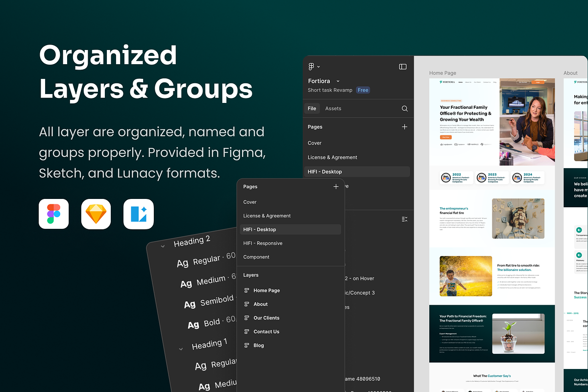The width and height of the screenshot is (588, 392).
Task: Choose the Bold text style
Action: (x=212, y=322)
